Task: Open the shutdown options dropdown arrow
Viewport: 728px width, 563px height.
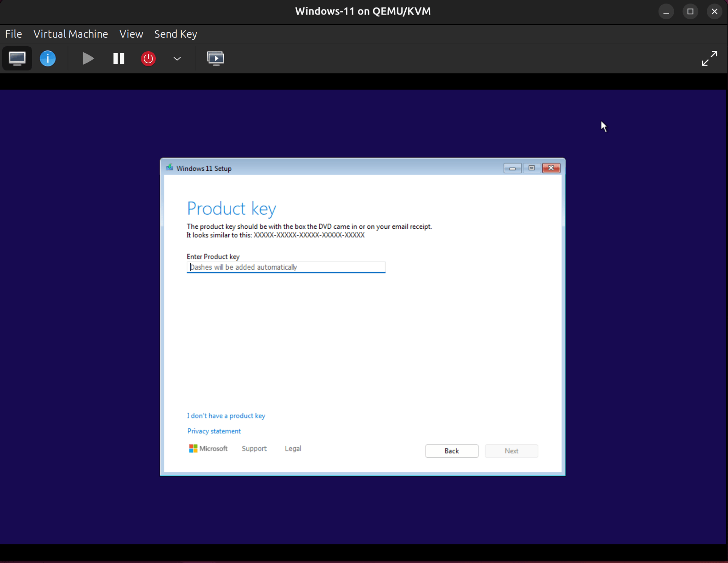Action: click(x=177, y=59)
